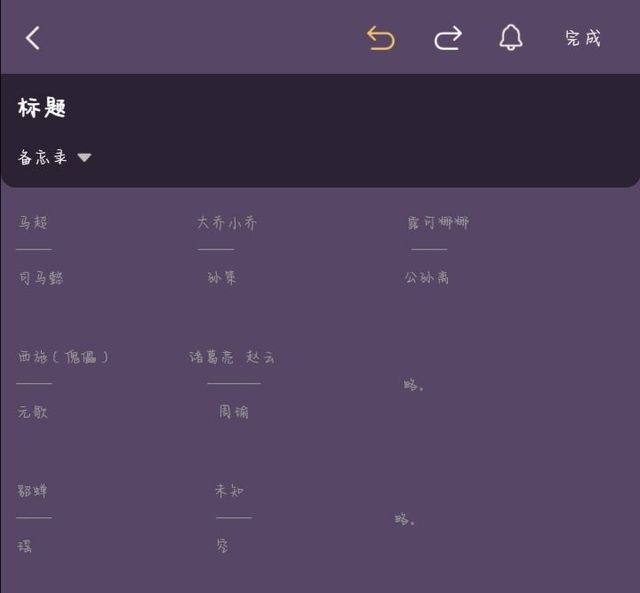Select the 大乔小乔 text

click(x=227, y=222)
